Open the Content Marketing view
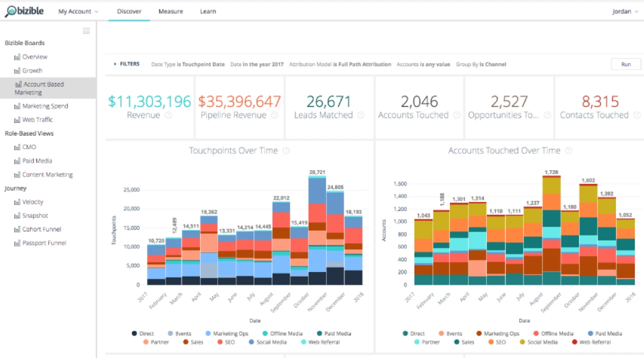 pyautogui.click(x=47, y=174)
